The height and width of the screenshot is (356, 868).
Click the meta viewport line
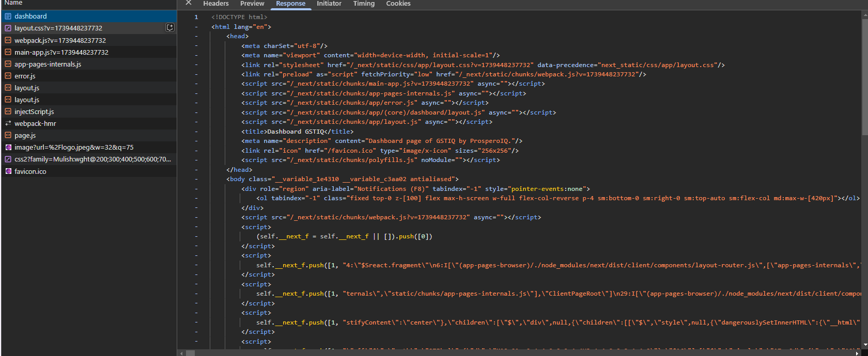tap(370, 55)
